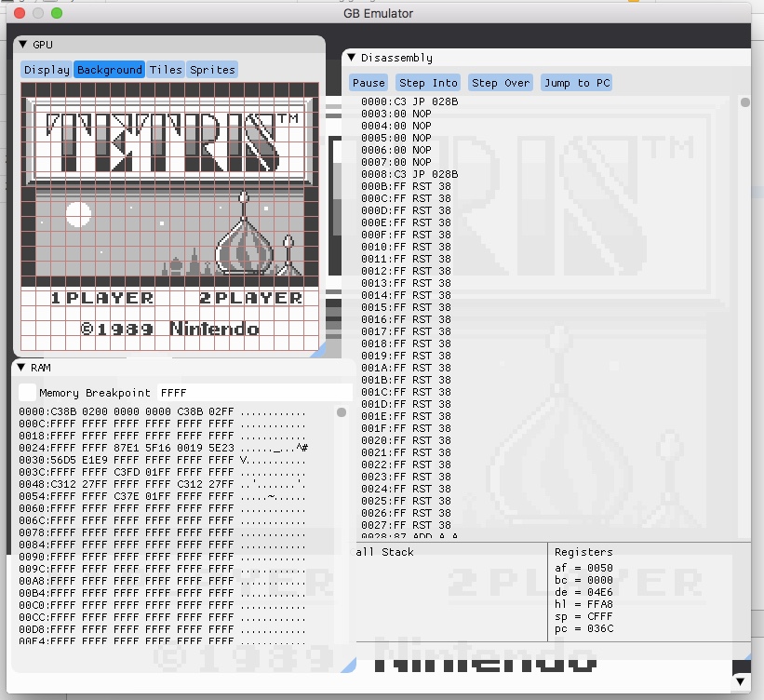This screenshot has width=764, height=700.
Task: Select disassembly line 000B:FF RST 38
Action: tap(406, 186)
